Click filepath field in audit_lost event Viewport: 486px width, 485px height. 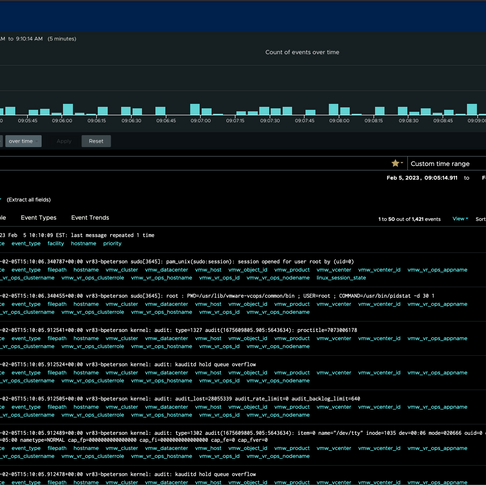[x=57, y=407]
